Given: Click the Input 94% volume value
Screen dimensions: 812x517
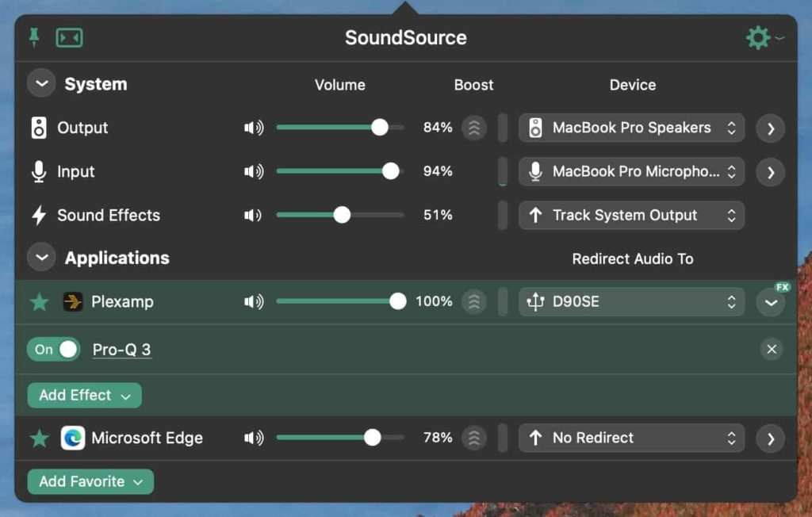Looking at the screenshot, I should pos(438,171).
